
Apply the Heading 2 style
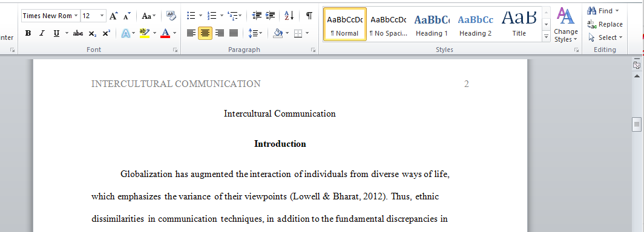coord(475,25)
